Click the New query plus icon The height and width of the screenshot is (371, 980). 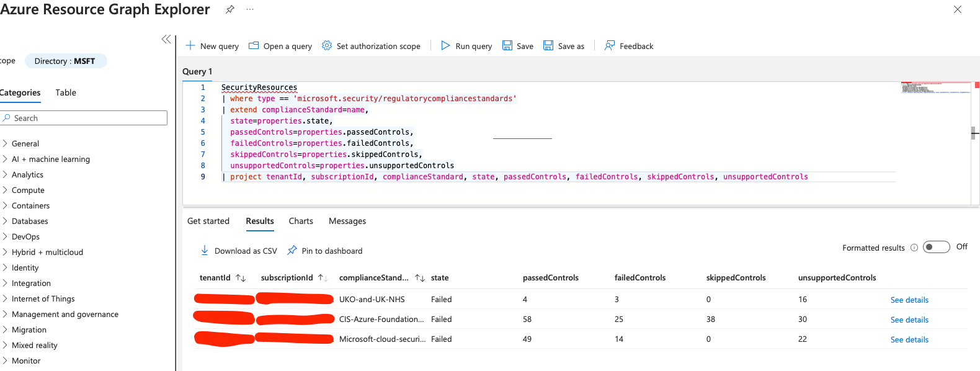pyautogui.click(x=190, y=45)
